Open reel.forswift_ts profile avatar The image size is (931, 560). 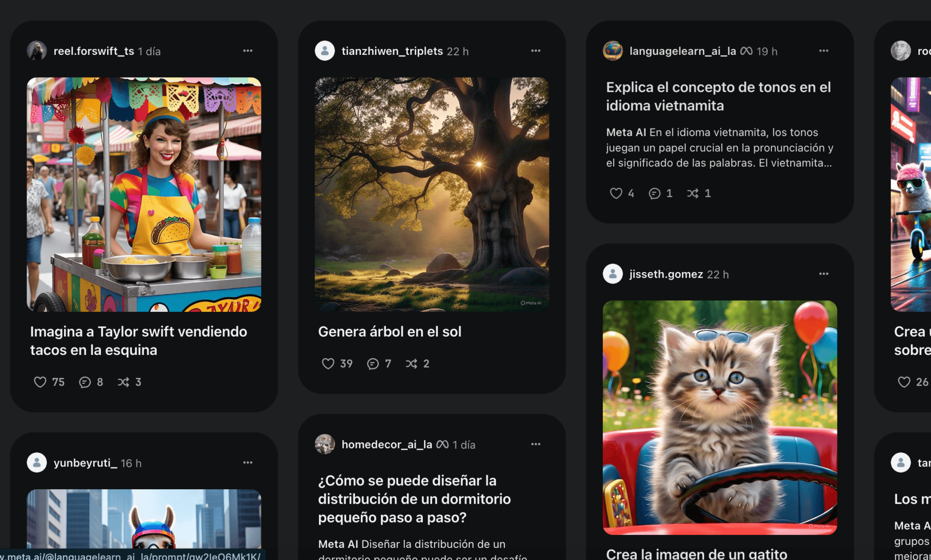pos(37,51)
